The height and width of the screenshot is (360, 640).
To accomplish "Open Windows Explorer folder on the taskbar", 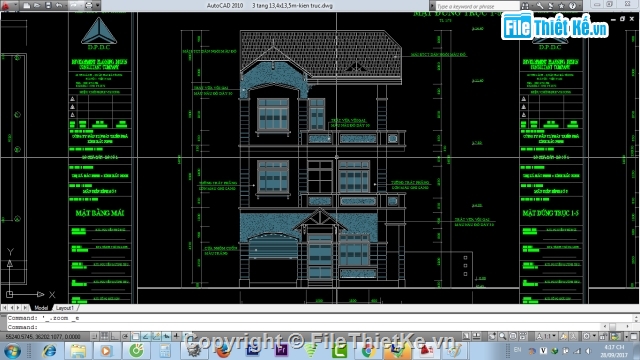I will point(78,351).
